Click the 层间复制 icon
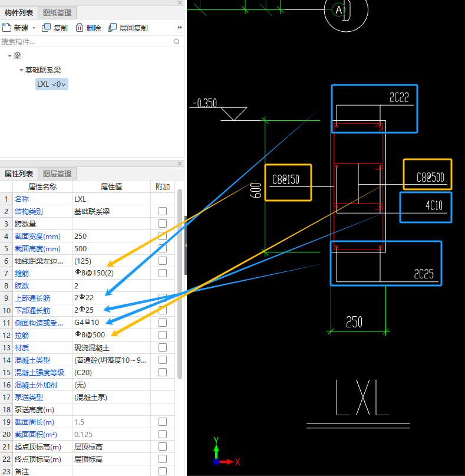The width and height of the screenshot is (465, 476). [112, 28]
